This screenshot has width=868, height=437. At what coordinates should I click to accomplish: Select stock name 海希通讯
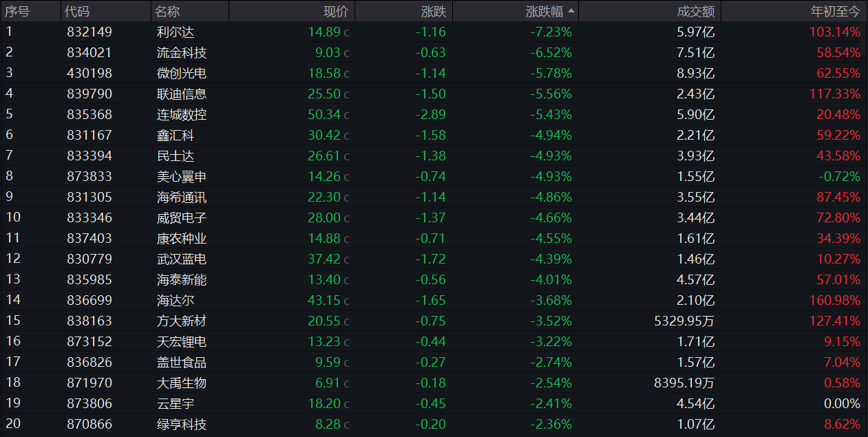click(182, 197)
